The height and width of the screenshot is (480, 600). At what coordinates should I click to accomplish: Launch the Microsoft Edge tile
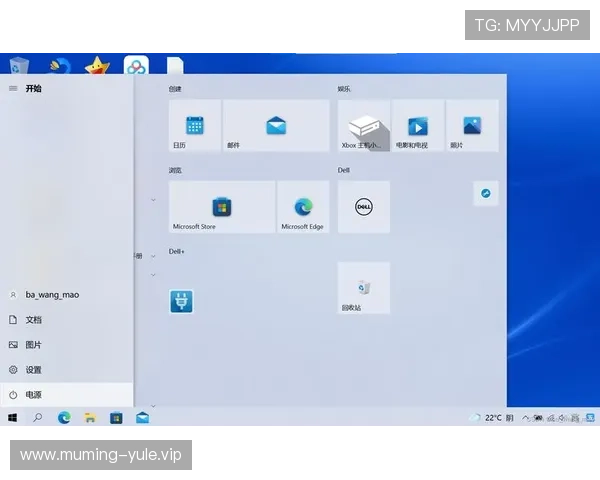(x=303, y=207)
